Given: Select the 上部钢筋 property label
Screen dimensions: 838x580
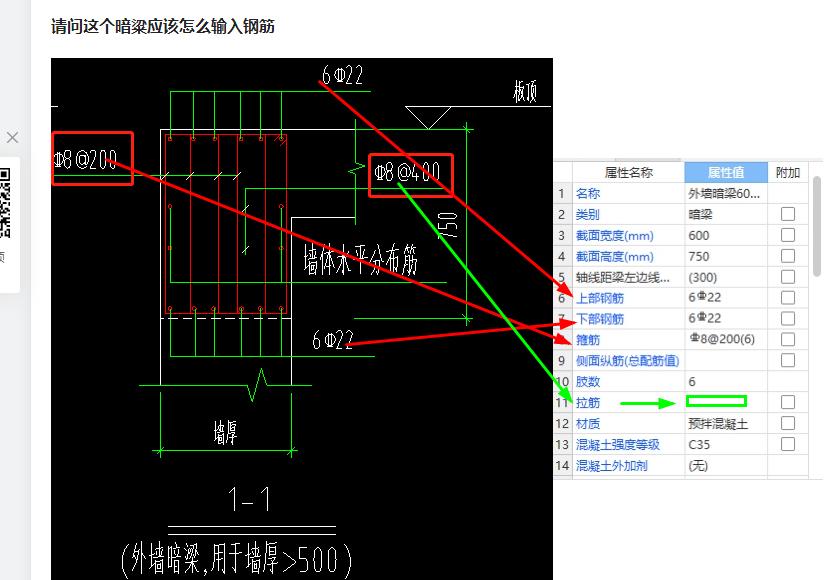Looking at the screenshot, I should (600, 298).
